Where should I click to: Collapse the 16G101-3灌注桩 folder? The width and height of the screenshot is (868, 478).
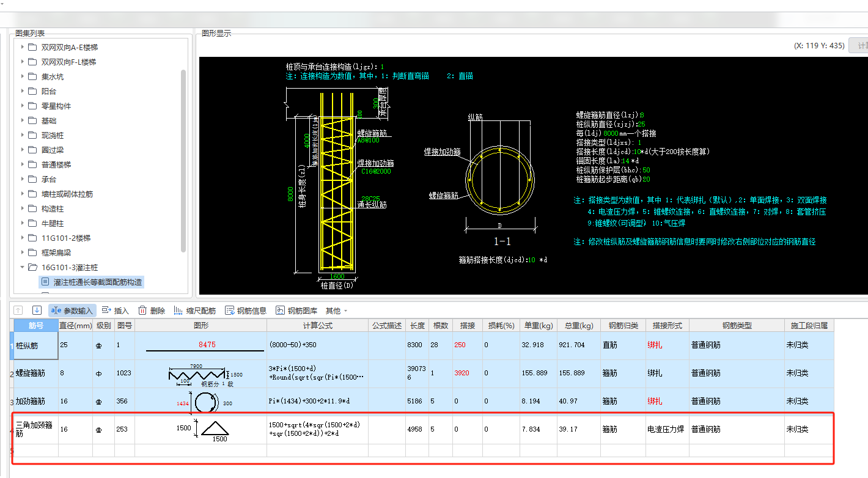pos(23,267)
